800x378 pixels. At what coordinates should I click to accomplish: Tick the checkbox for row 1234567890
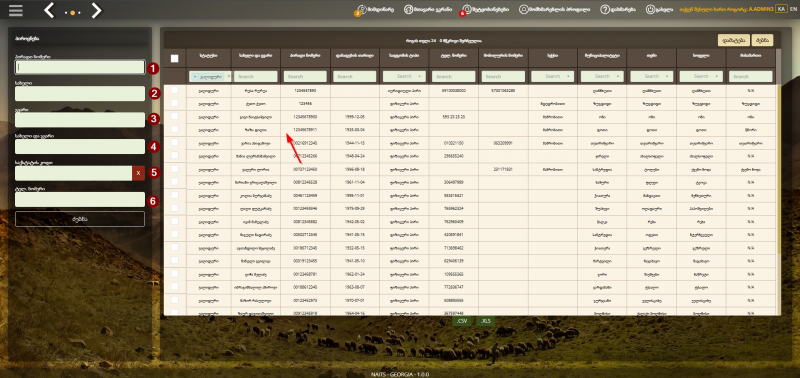(x=174, y=90)
